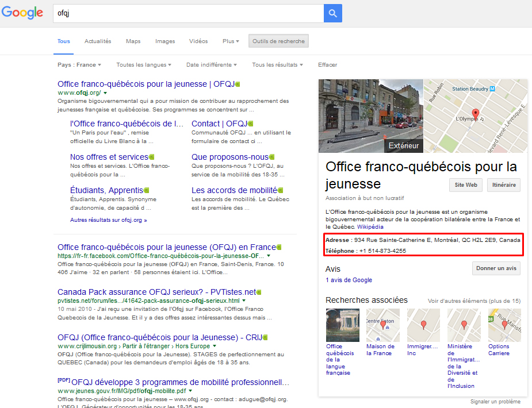Click the search input field

(x=188, y=14)
